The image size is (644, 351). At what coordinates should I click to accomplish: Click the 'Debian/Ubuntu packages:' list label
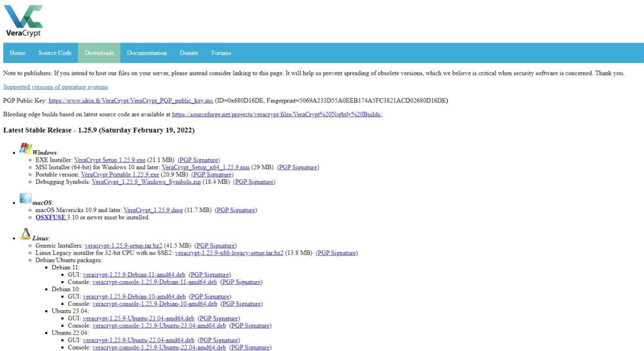point(69,260)
